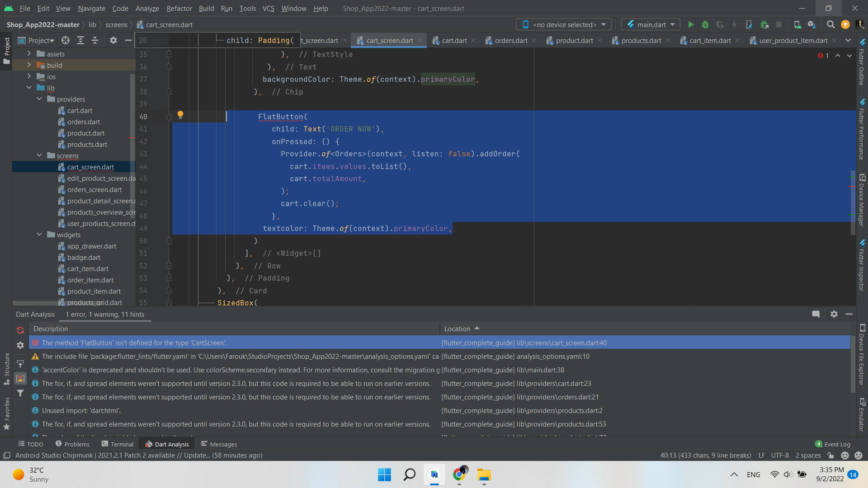Image resolution: width=868 pixels, height=488 pixels.
Task: Restart Dart Analysis Server red icon
Action: point(20,330)
